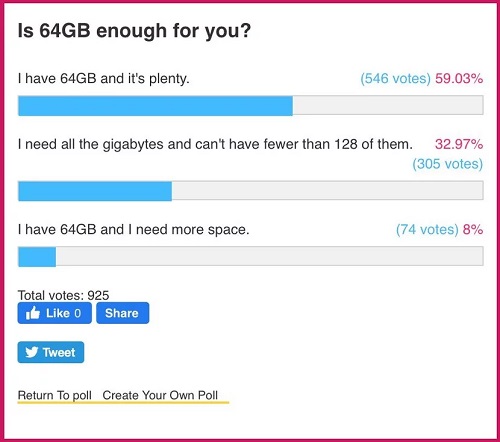This screenshot has width=500, height=442.
Task: Click the (546 votes) count
Action: point(396,79)
